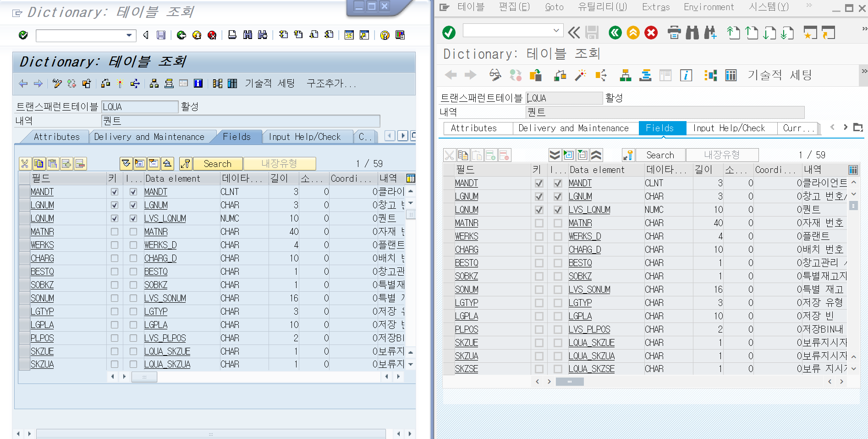Click the blue information icon in left window

pyautogui.click(x=198, y=83)
